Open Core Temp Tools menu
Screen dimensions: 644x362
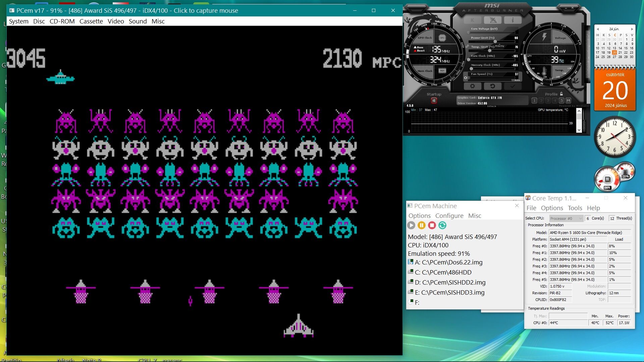tap(575, 208)
